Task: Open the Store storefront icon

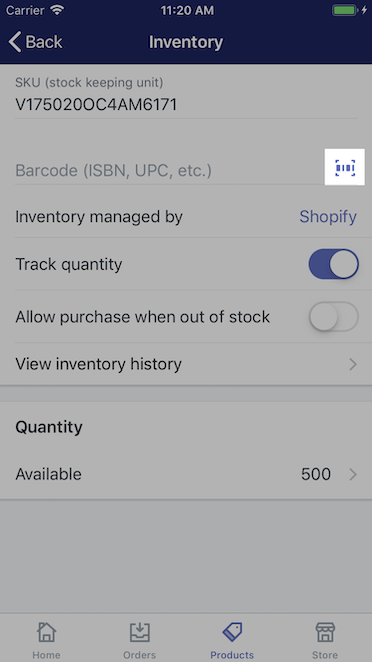Action: (x=325, y=632)
